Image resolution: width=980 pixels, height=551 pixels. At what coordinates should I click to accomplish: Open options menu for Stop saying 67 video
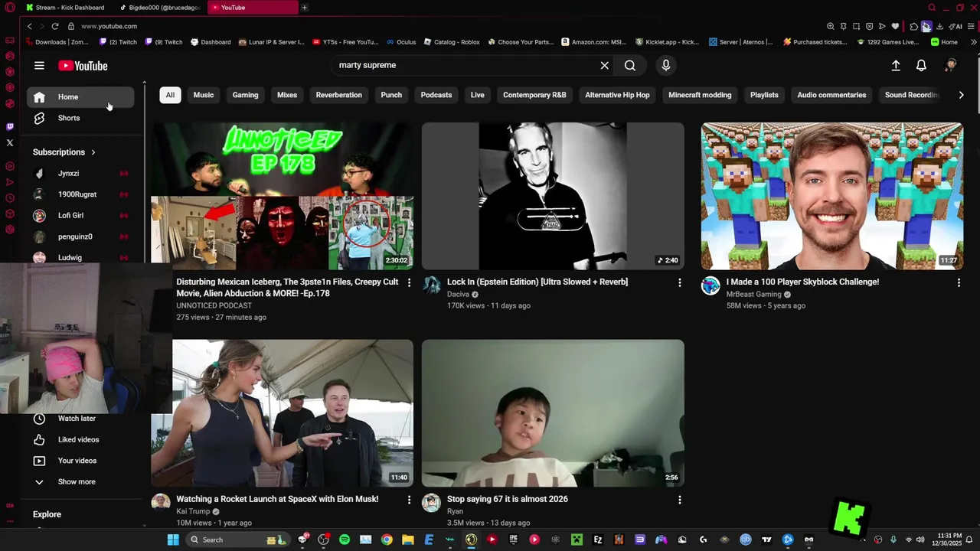pos(679,500)
